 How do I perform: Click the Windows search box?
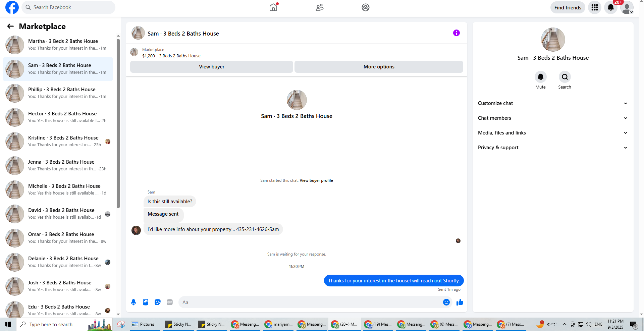64,324
